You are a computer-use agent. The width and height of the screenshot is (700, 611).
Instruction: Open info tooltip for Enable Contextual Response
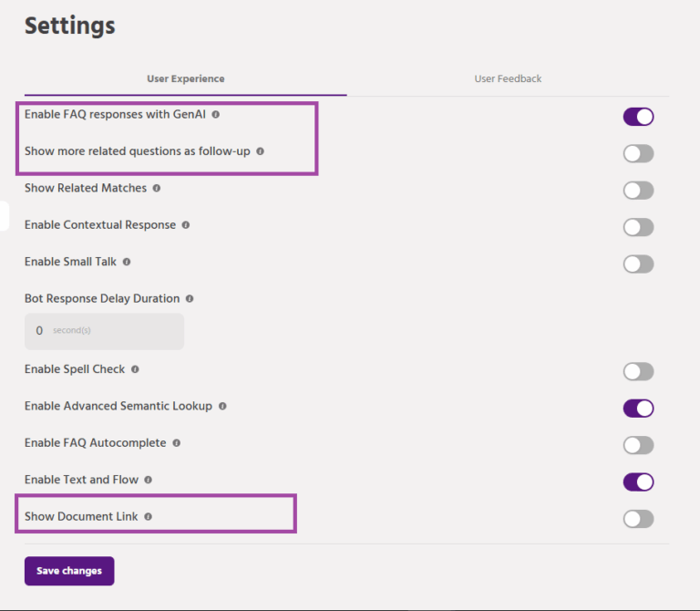point(186,225)
